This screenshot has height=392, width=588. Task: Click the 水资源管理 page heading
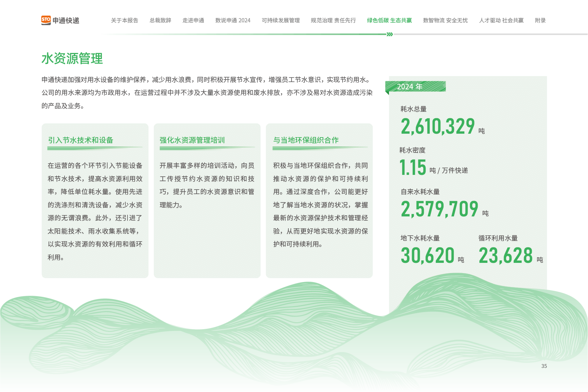pyautogui.click(x=72, y=58)
